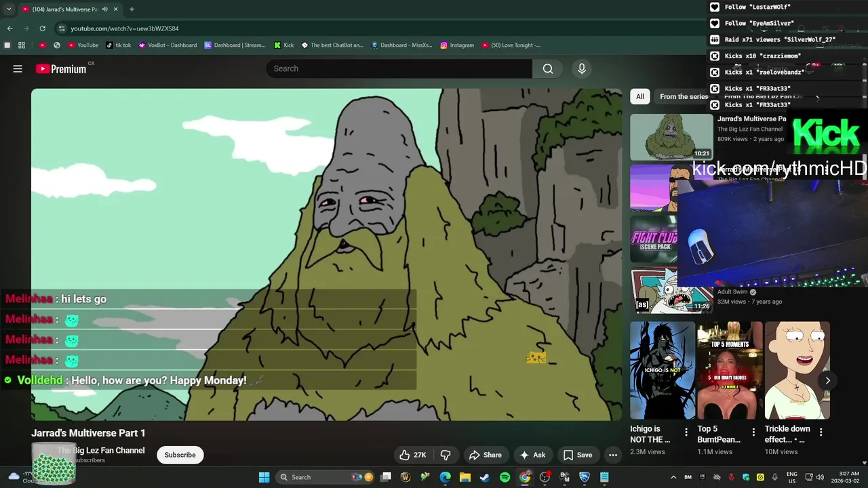Screen dimensions: 868x488
Task: Save the video to a playlist
Action: coord(578,455)
